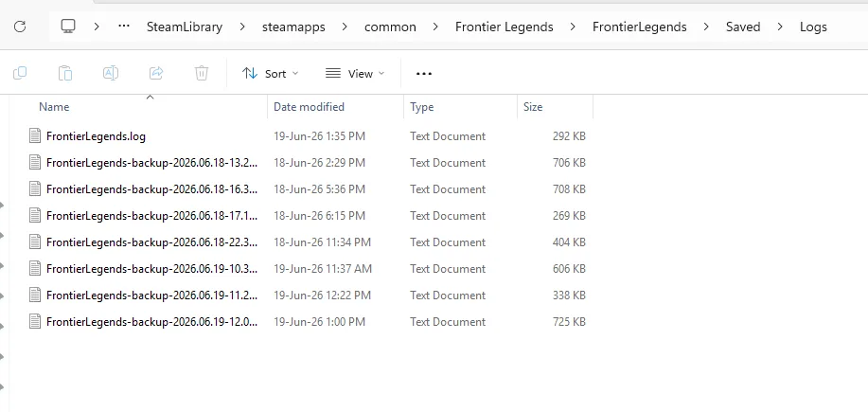Click date 18-Jun-26 11:34 PM
Viewport: 868px width, 412px height.
322,242
